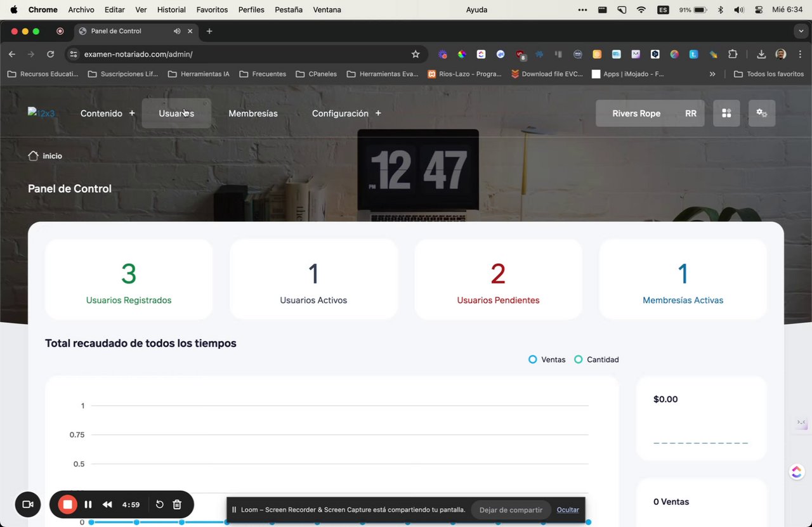
Task: Open the Usuarios menu item
Action: coord(176,113)
